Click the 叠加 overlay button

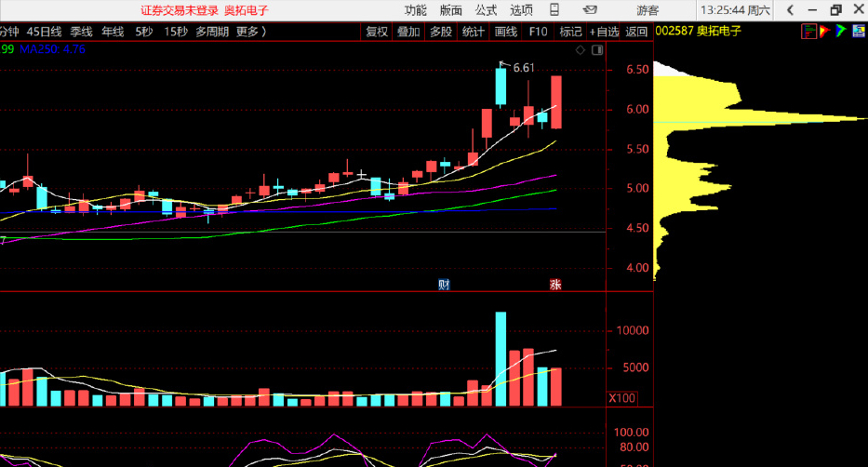[408, 32]
